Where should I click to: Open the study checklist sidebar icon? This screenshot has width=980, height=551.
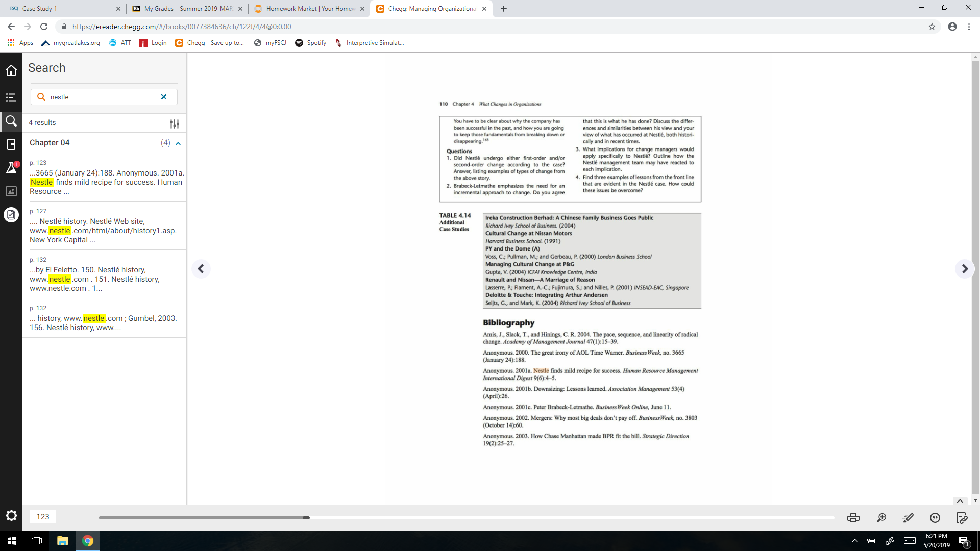(11, 215)
